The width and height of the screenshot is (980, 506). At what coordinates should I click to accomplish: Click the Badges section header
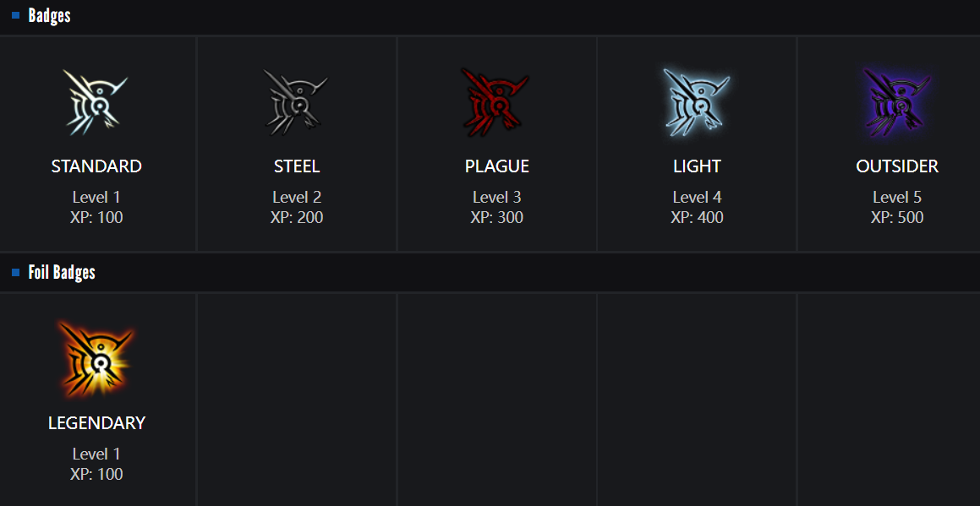point(50,15)
